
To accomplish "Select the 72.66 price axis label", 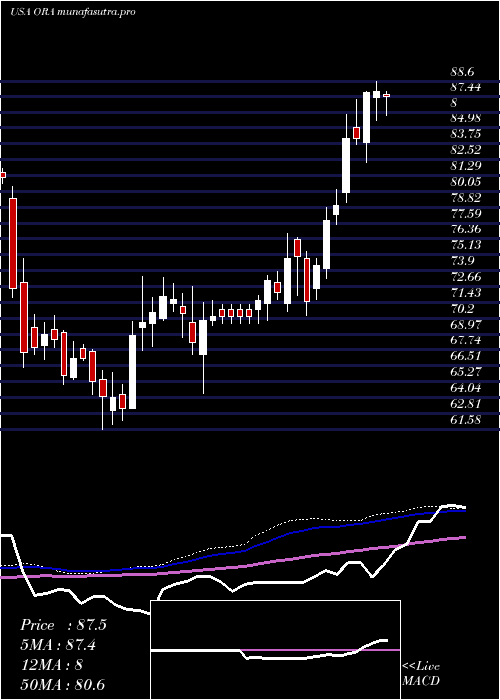I will point(466,277).
